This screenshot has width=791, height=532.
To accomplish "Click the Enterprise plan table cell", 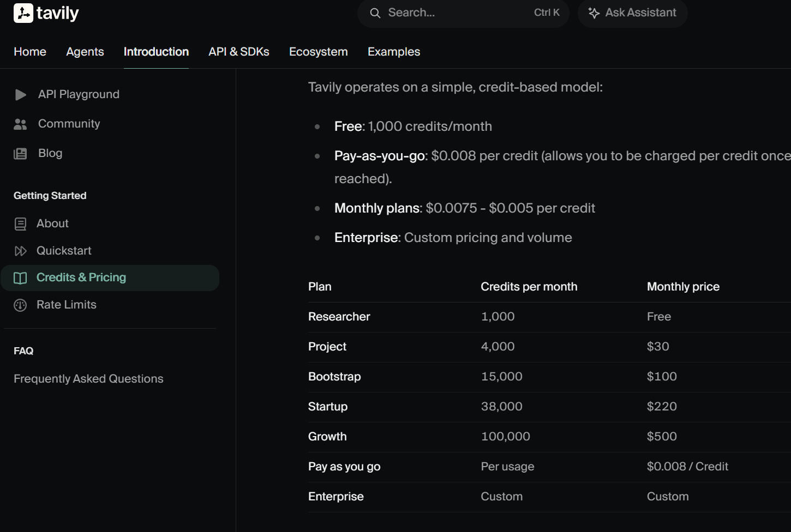I will point(336,497).
